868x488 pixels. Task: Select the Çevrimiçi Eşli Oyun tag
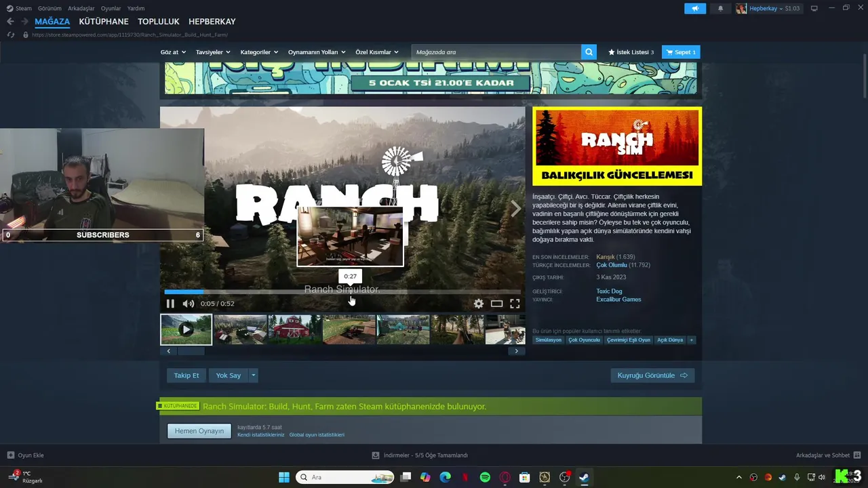click(629, 340)
